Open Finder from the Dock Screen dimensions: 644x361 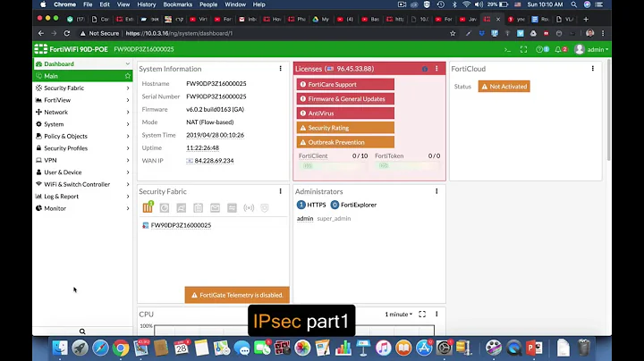tap(60, 348)
